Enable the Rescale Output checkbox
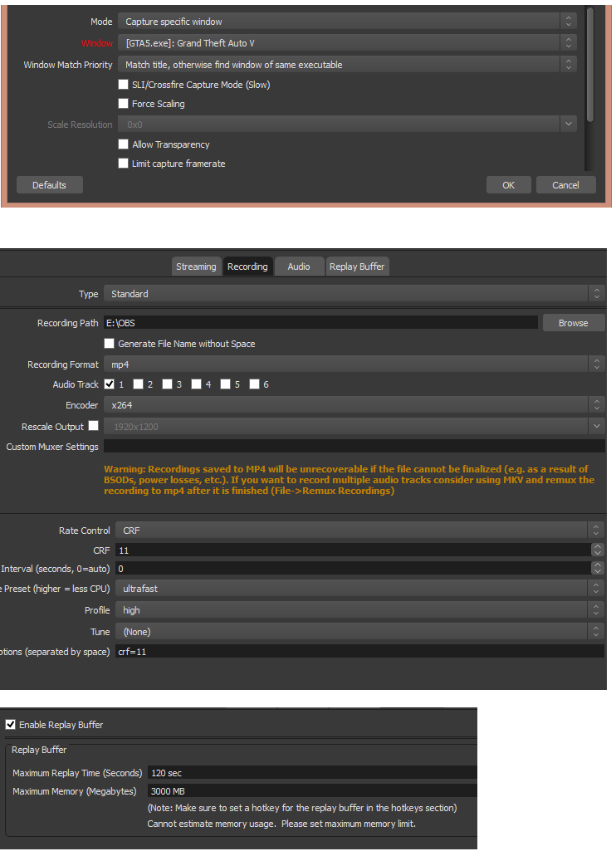Viewport: 616px width, 856px height. pos(93,425)
